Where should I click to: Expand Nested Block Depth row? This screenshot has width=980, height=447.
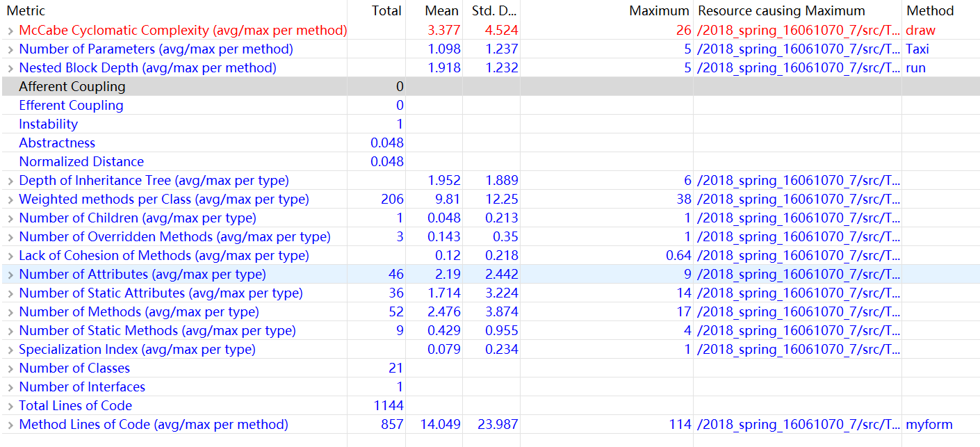point(10,68)
